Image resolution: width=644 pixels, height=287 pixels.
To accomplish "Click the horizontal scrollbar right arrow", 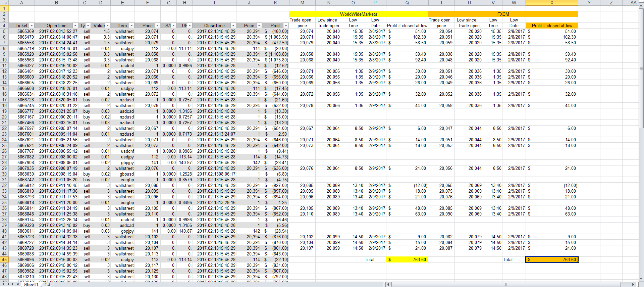I will tap(633, 284).
